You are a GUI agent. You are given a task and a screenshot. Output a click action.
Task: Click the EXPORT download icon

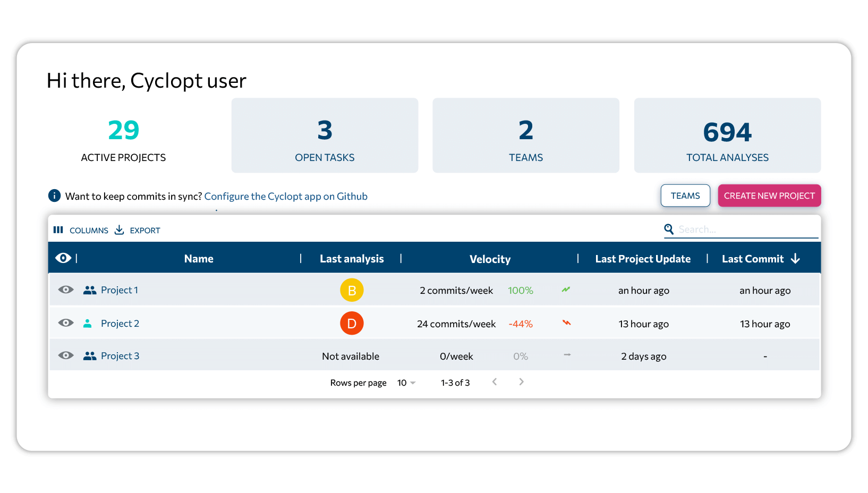pos(120,229)
